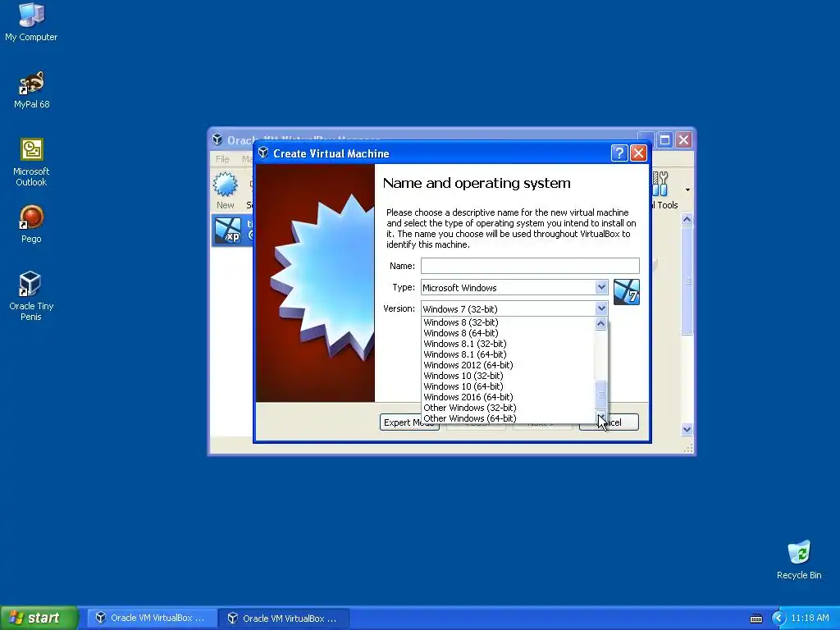Image resolution: width=840 pixels, height=630 pixels.
Task: Open the Type dropdown showing Microsoft Windows
Action: pos(514,288)
